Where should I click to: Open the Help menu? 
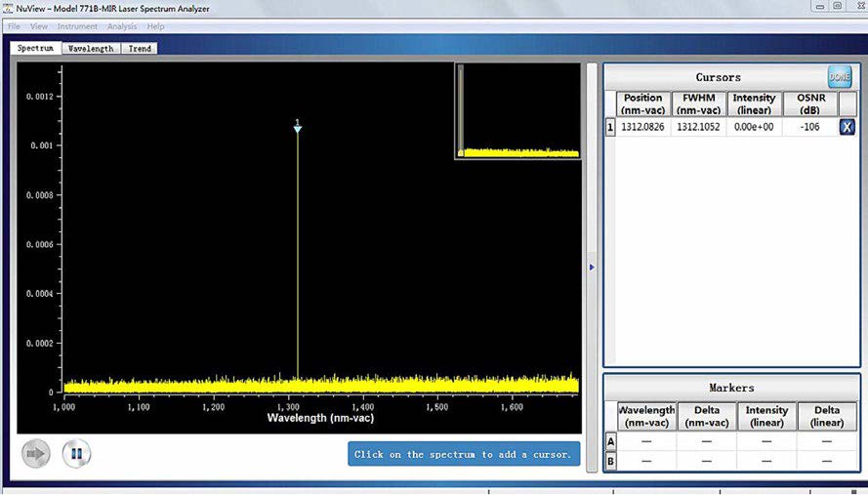[155, 26]
